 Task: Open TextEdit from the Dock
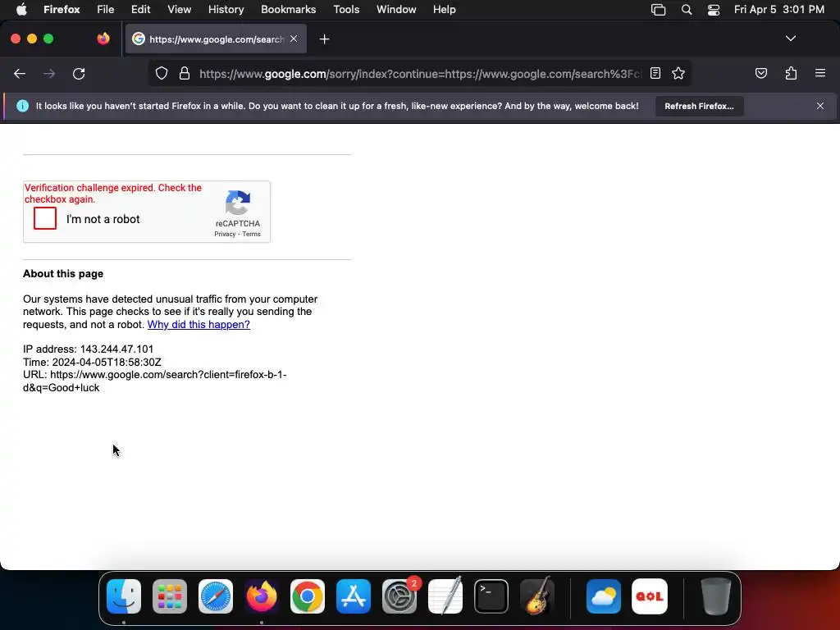(445, 596)
